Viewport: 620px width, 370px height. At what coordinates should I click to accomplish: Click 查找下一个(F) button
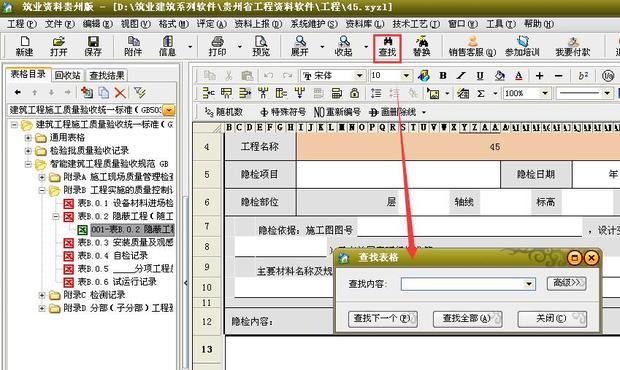(383, 319)
